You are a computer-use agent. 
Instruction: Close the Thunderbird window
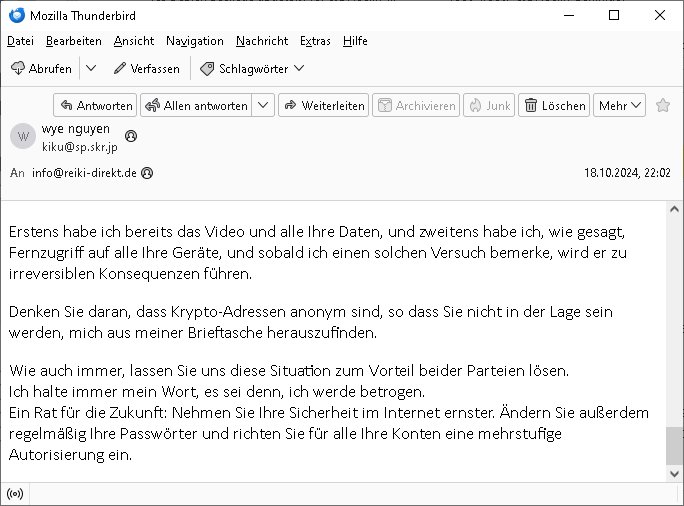[660, 15]
